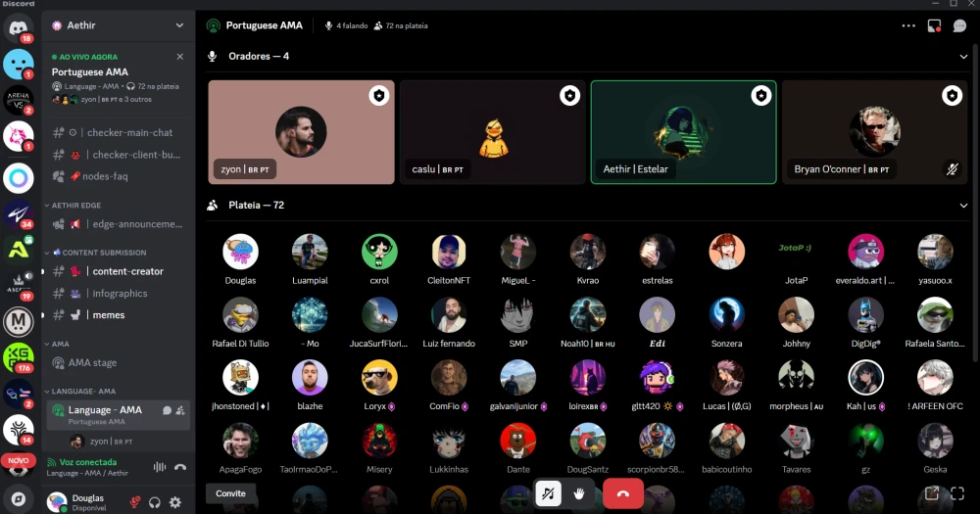Open pop-out window icon at top right
This screenshot has height=514, width=980.
(934, 25)
